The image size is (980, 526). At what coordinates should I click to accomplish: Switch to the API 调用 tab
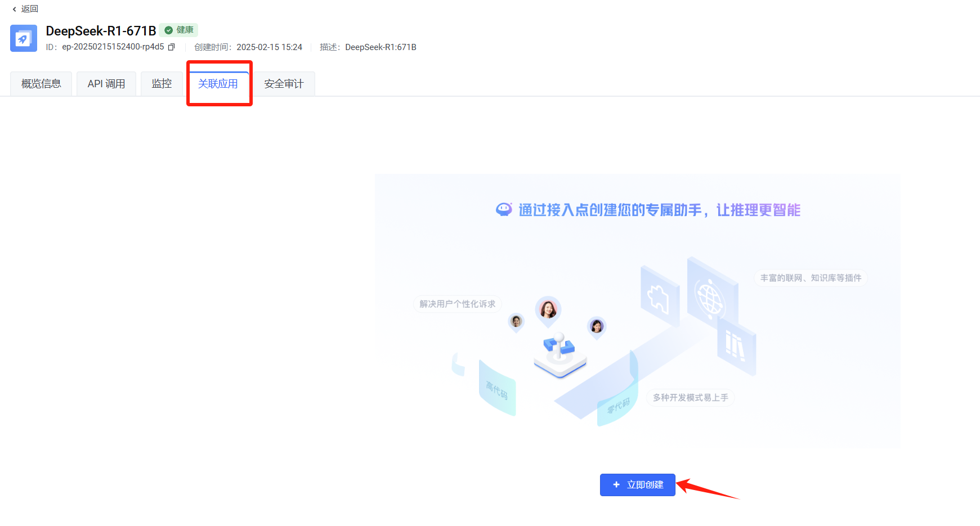point(106,84)
